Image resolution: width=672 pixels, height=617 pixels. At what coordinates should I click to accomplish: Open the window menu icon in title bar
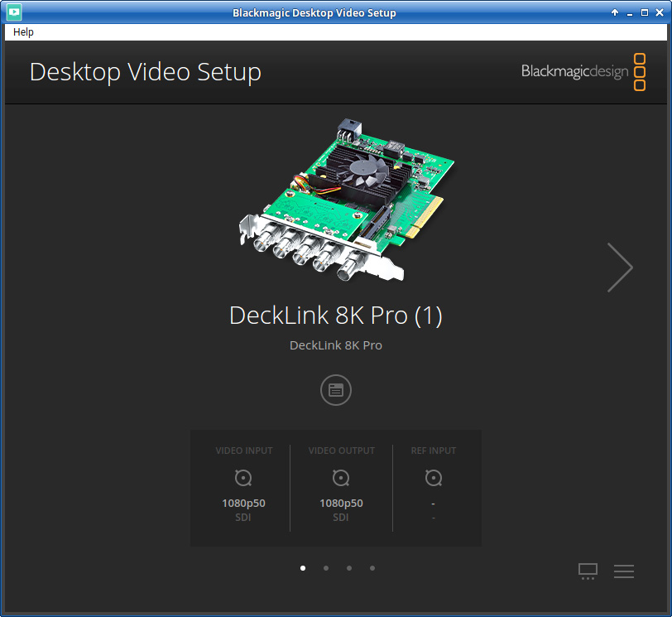point(13,12)
